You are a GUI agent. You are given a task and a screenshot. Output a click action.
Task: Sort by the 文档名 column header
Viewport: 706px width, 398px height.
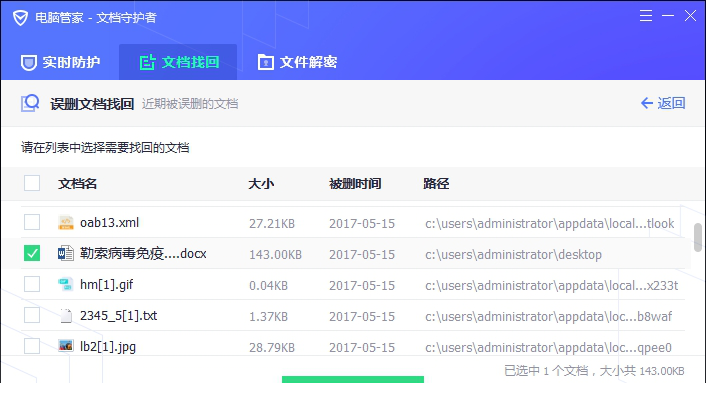click(77, 184)
